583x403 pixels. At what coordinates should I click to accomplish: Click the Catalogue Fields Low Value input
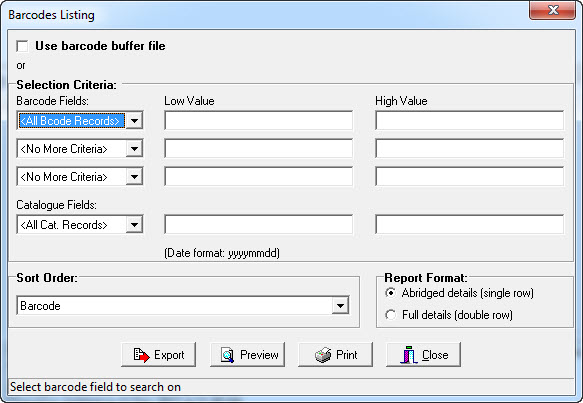pos(258,225)
